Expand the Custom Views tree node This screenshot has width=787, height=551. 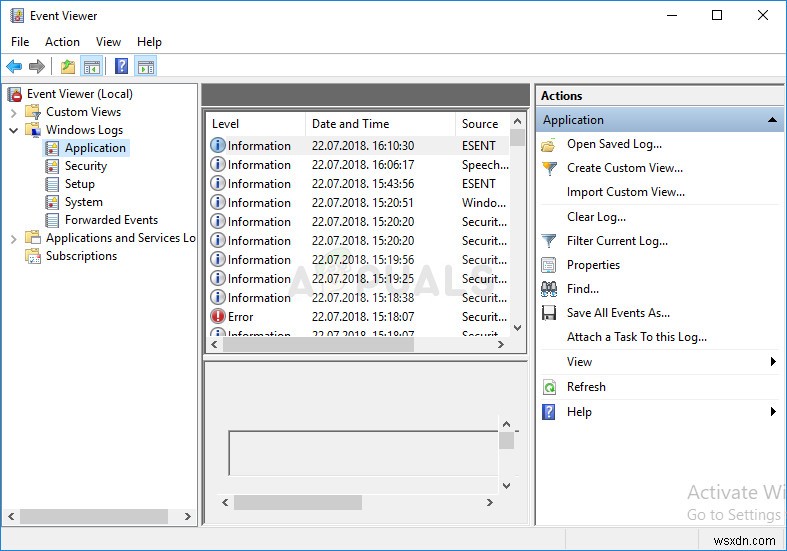14,112
